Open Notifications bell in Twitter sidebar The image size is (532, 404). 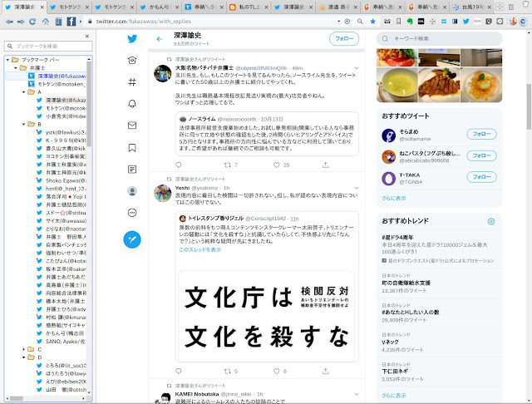(132, 103)
